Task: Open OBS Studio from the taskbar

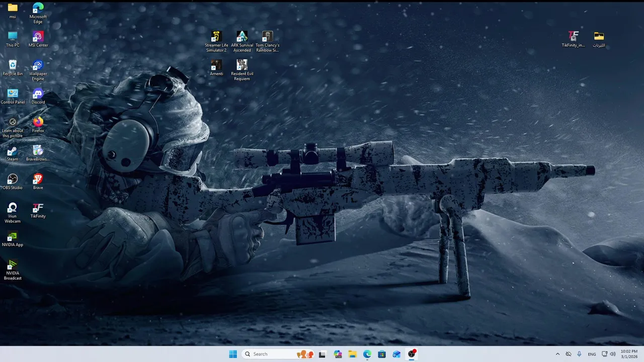Action: 412,354
